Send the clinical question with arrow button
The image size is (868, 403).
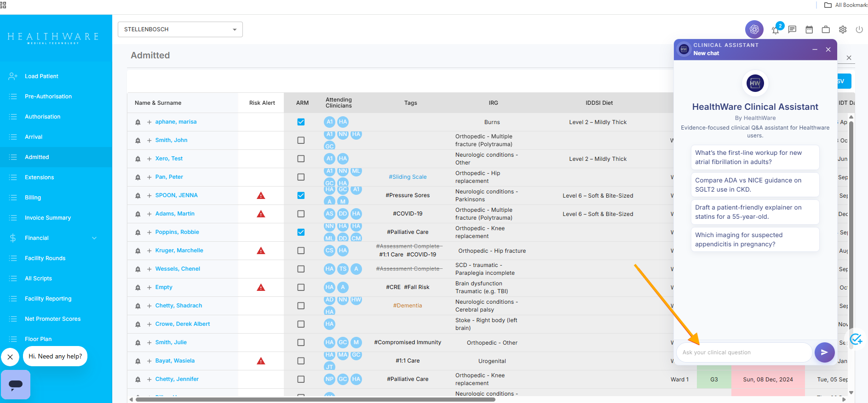824,352
